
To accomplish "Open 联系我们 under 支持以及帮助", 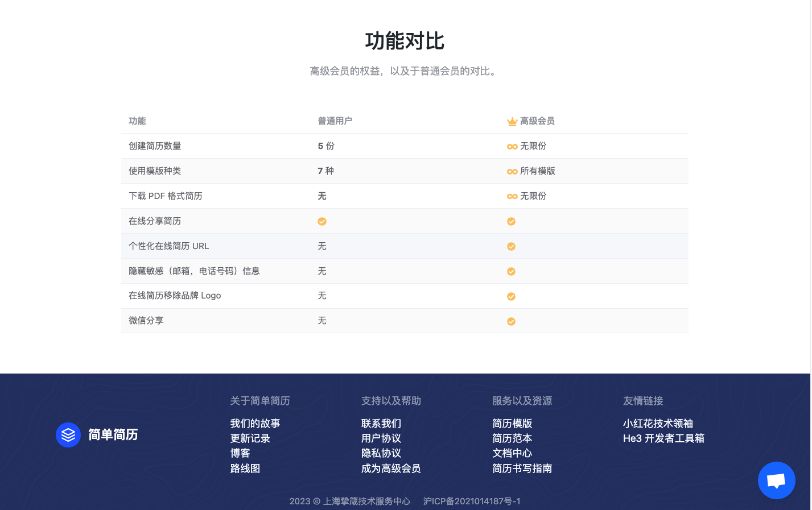I will pos(381,423).
